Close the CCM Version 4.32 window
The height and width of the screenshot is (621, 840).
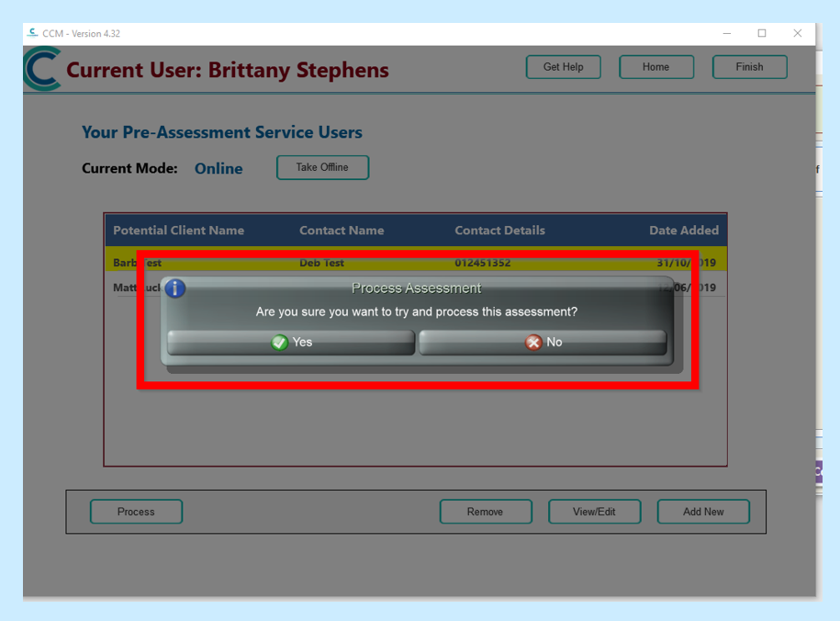coord(797,33)
